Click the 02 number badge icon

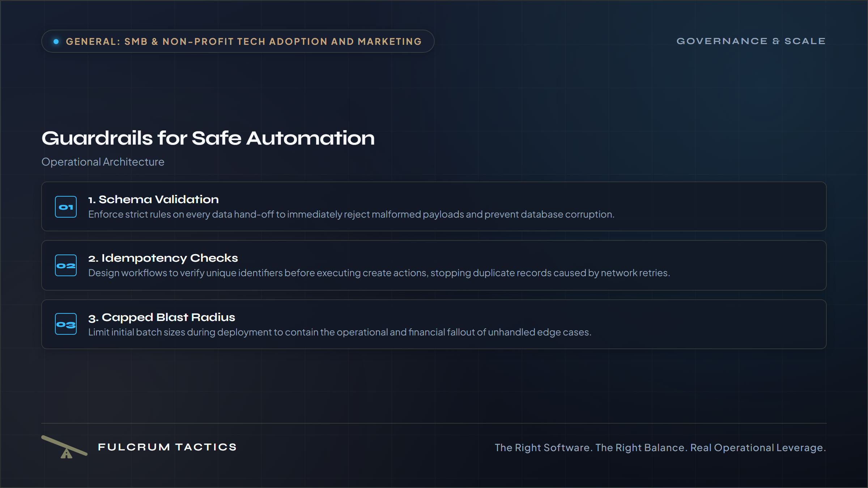66,265
